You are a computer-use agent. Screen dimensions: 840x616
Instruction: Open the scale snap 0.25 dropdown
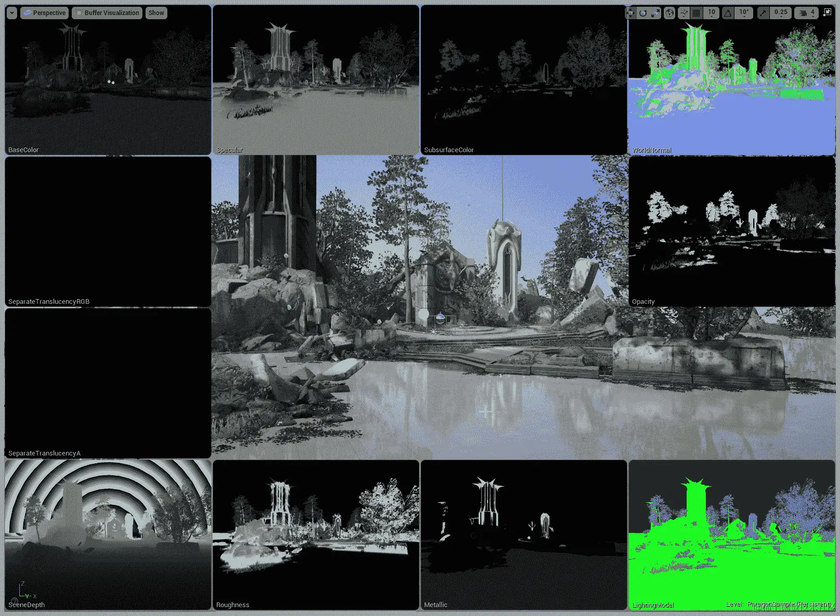781,13
